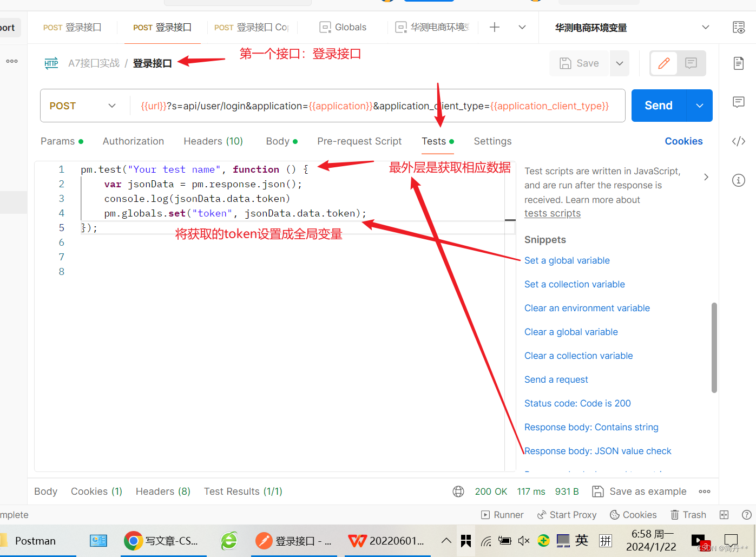The image size is (756, 557).
Task: Click the Windows Defender tray icon
Action: tap(543, 541)
